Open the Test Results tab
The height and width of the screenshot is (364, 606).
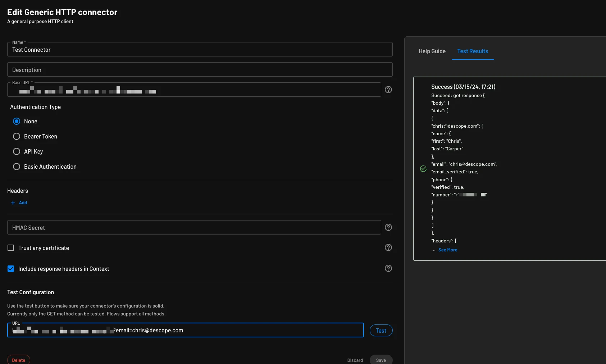click(x=473, y=51)
